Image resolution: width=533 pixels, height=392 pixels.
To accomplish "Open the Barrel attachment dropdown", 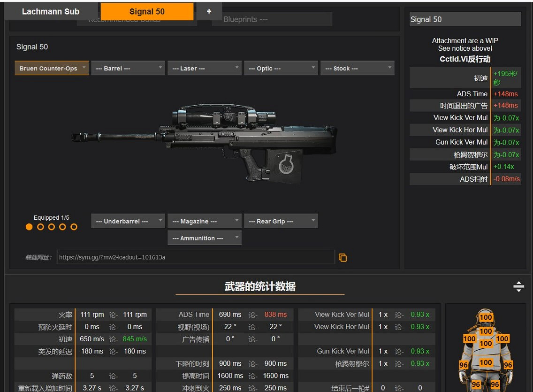I will click(x=128, y=69).
